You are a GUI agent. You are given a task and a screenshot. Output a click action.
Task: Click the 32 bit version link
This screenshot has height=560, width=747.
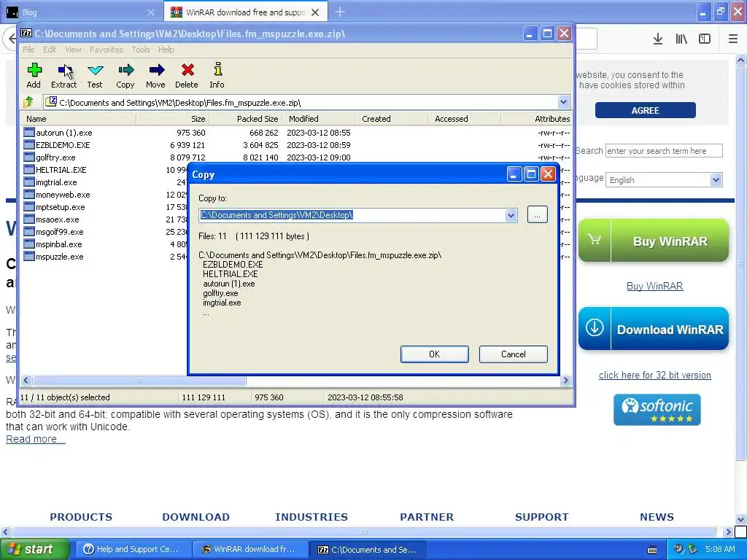pyautogui.click(x=654, y=376)
